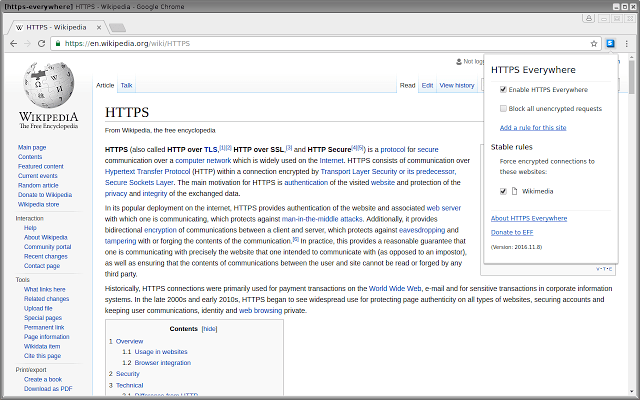
Task: Hide the Contents table via hide link
Action: click(209, 328)
